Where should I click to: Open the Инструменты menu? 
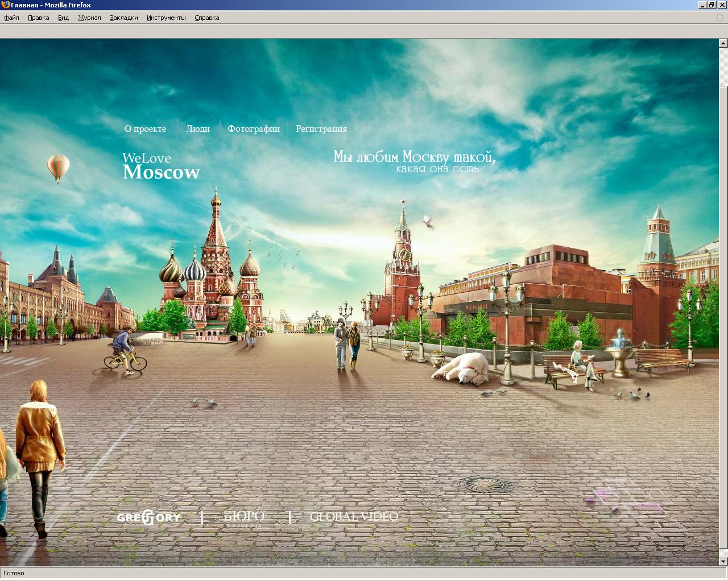coord(166,18)
